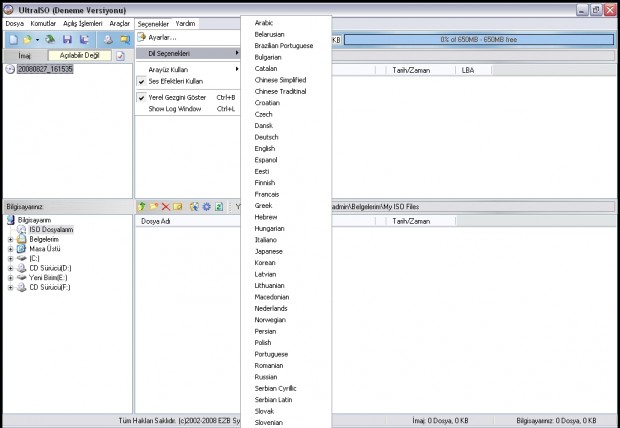Click the globe icon in local toolbar
The height and width of the screenshot is (428, 620).
[x=194, y=206]
